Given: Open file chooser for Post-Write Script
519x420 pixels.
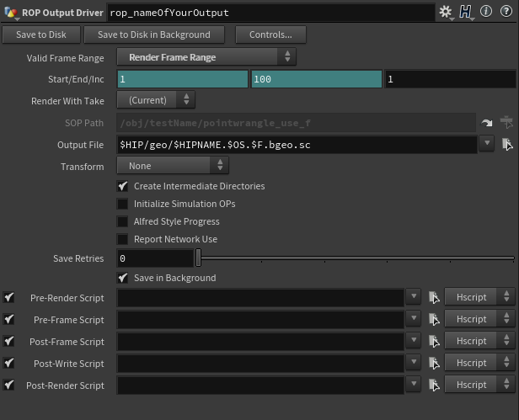Looking at the screenshot, I should (434, 363).
